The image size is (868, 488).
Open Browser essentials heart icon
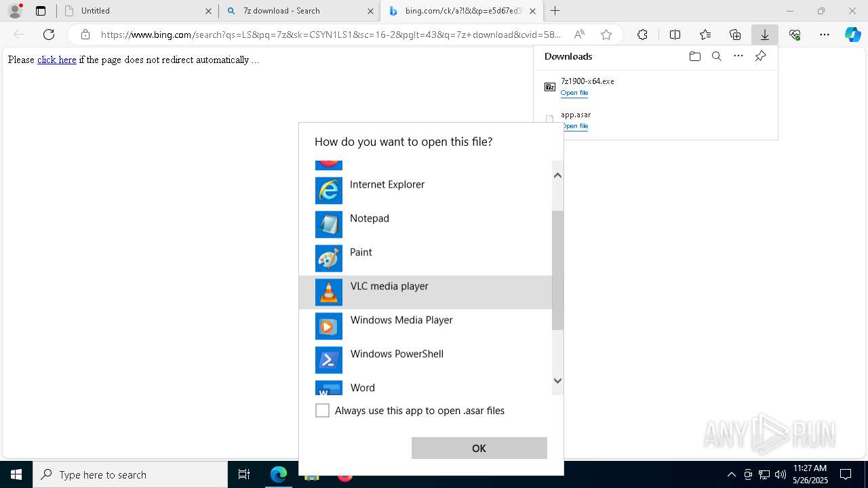tap(795, 35)
